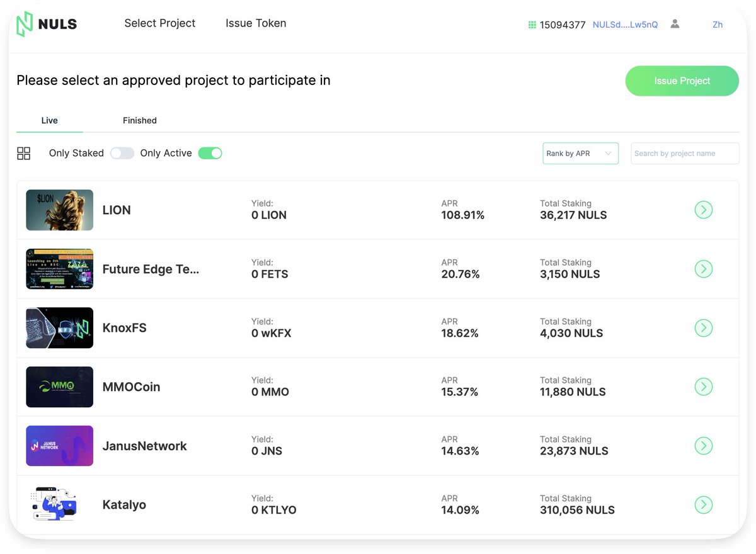This screenshot has width=756, height=554.
Task: Disable the Only Active switch
Action: (210, 153)
